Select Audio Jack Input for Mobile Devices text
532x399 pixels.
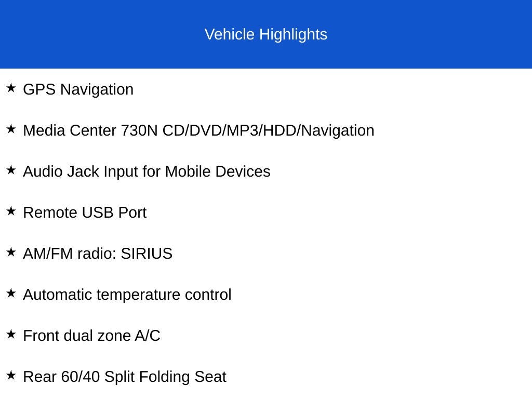(x=147, y=171)
